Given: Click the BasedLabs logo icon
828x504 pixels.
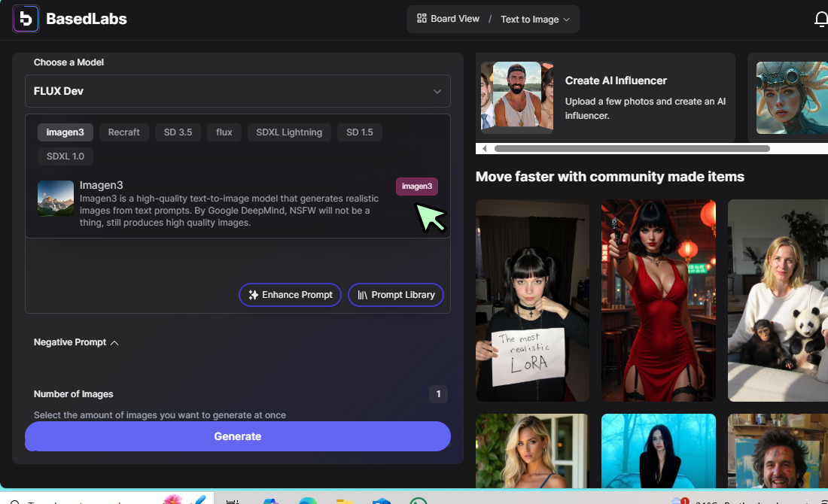Looking at the screenshot, I should (26, 19).
